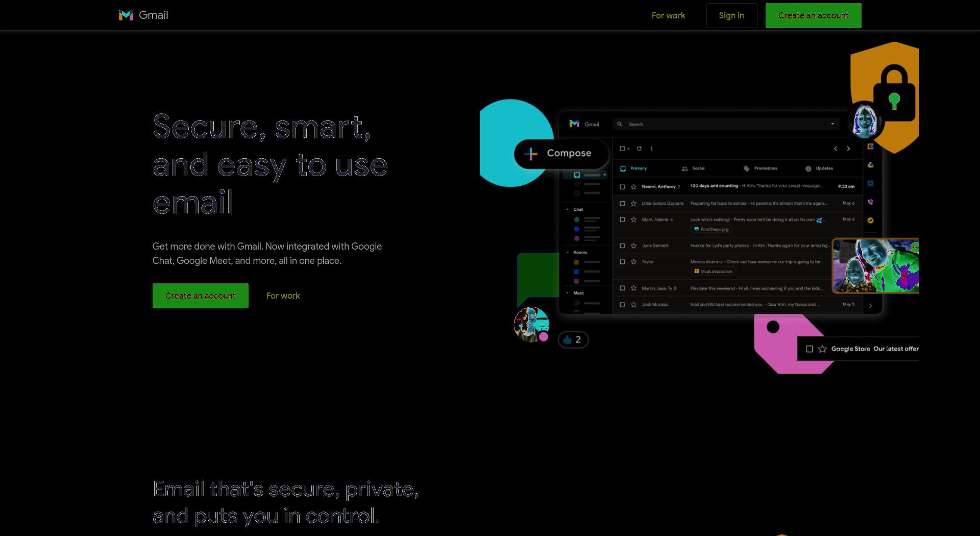Tick checkbox for Little Gators Daycare email

622,203
